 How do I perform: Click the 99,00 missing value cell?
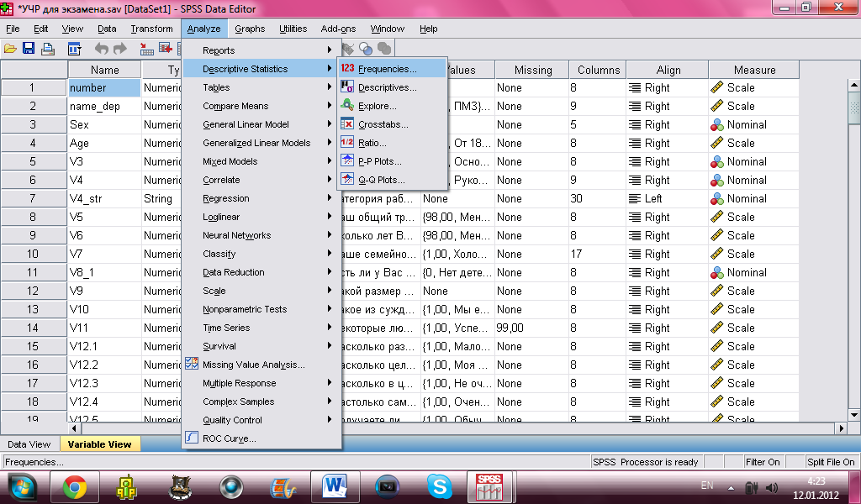[532, 328]
